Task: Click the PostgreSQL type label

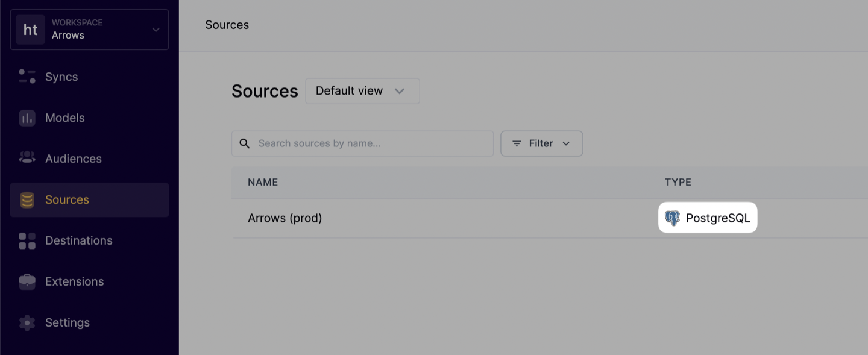Action: point(718,218)
